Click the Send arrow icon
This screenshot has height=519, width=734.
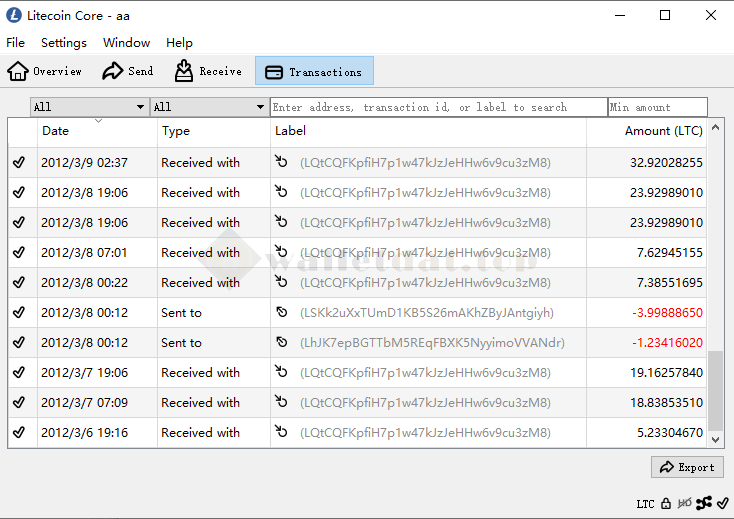point(111,71)
